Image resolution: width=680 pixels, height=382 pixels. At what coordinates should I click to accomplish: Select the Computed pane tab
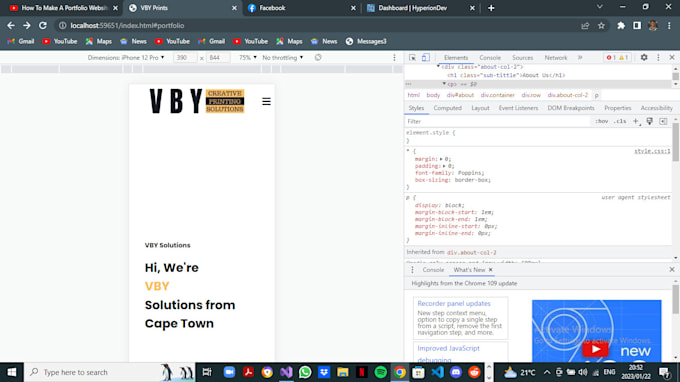pyautogui.click(x=448, y=108)
